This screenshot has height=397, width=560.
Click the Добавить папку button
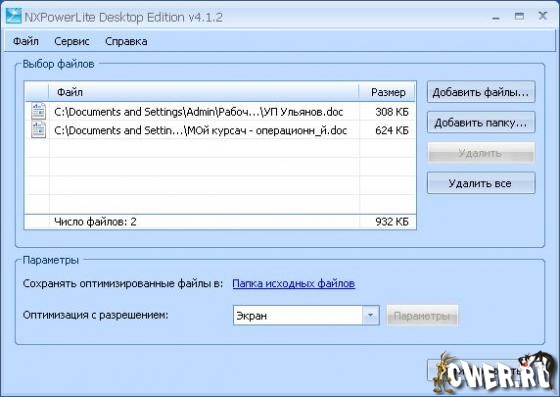(481, 122)
